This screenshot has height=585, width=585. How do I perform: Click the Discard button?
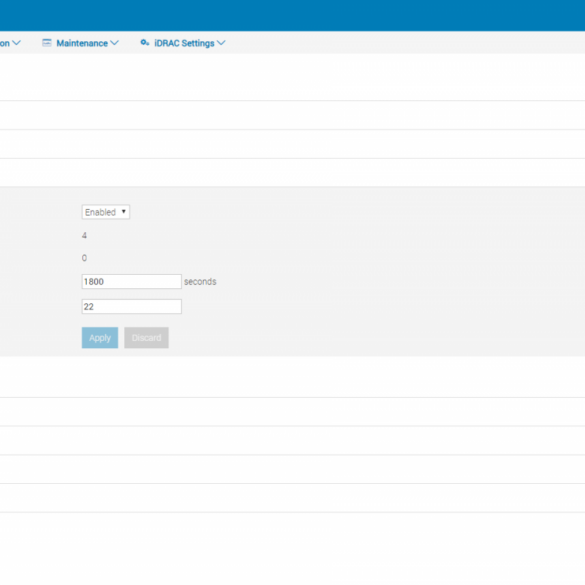[x=146, y=338]
